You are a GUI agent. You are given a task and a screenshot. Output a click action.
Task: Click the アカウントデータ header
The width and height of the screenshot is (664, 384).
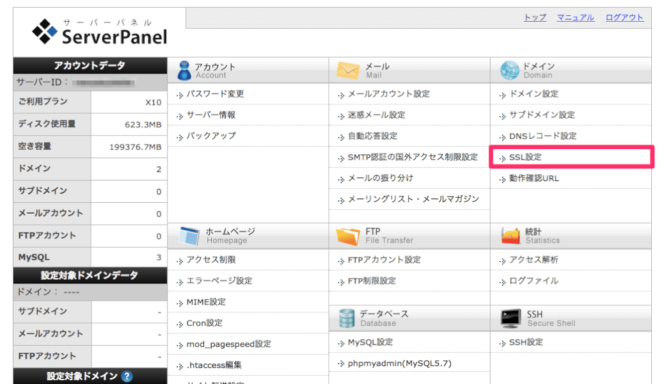point(90,66)
